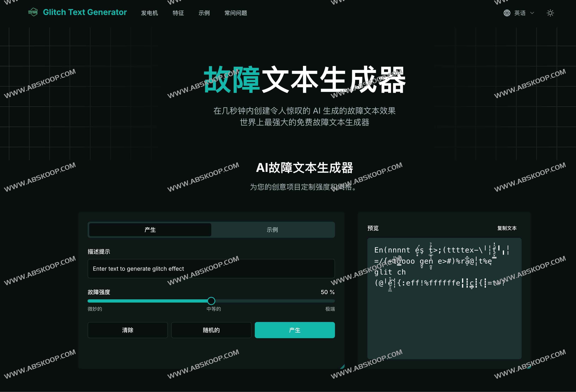This screenshot has width=576, height=392.
Task: Toggle the light/dark theme sun icon
Action: [550, 13]
